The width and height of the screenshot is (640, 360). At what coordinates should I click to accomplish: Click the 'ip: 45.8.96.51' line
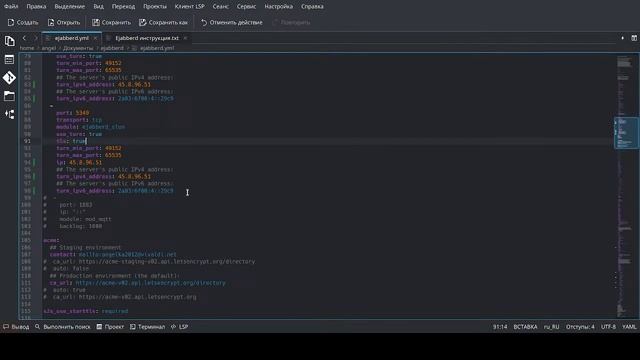pyautogui.click(x=79, y=162)
